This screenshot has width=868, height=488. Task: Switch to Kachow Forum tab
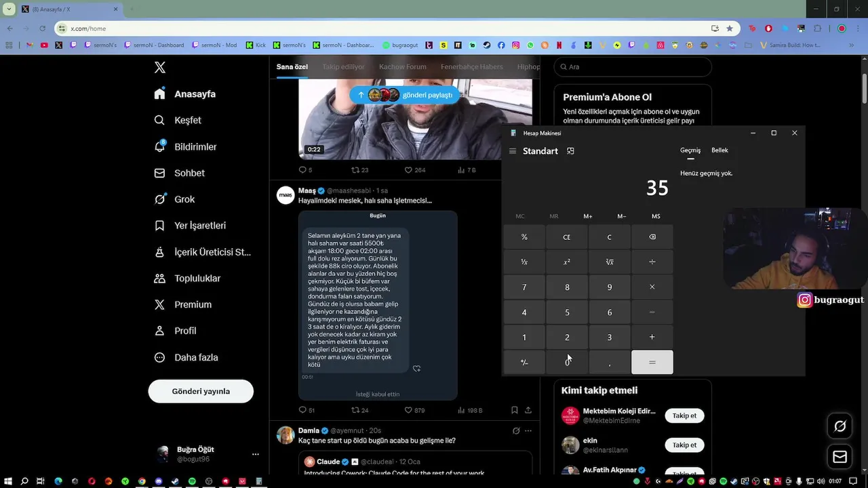403,66
